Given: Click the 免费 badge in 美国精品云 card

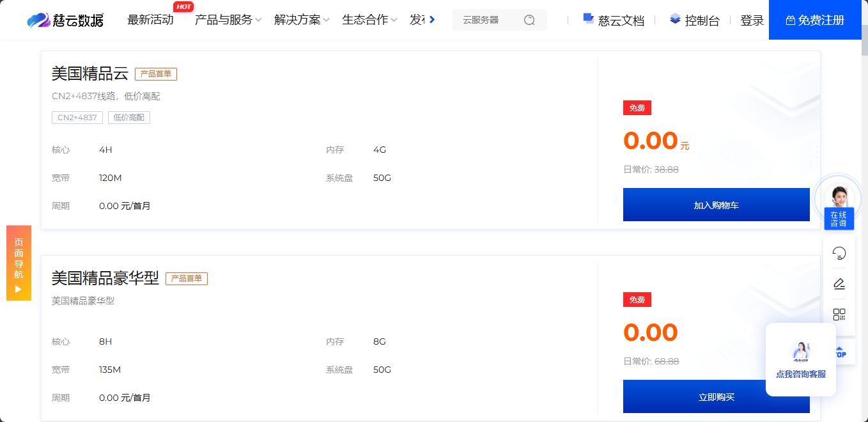Looking at the screenshot, I should pos(637,108).
